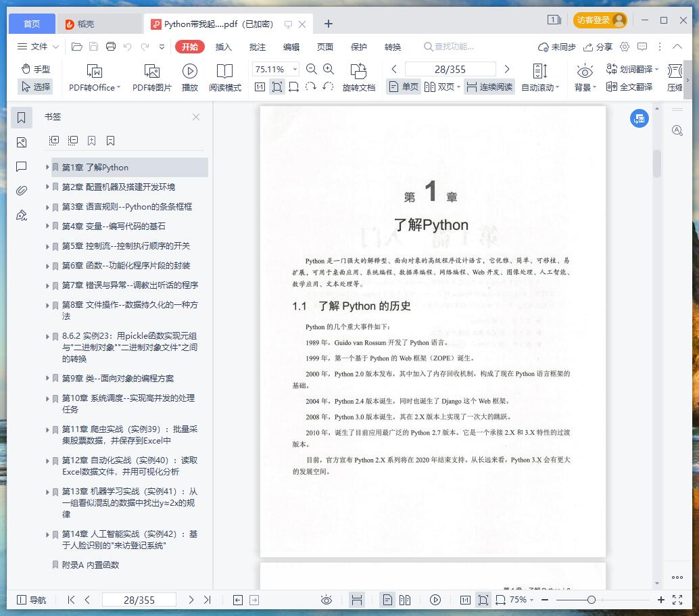Open the file folder icon
The width and height of the screenshot is (699, 616).
pos(76,47)
